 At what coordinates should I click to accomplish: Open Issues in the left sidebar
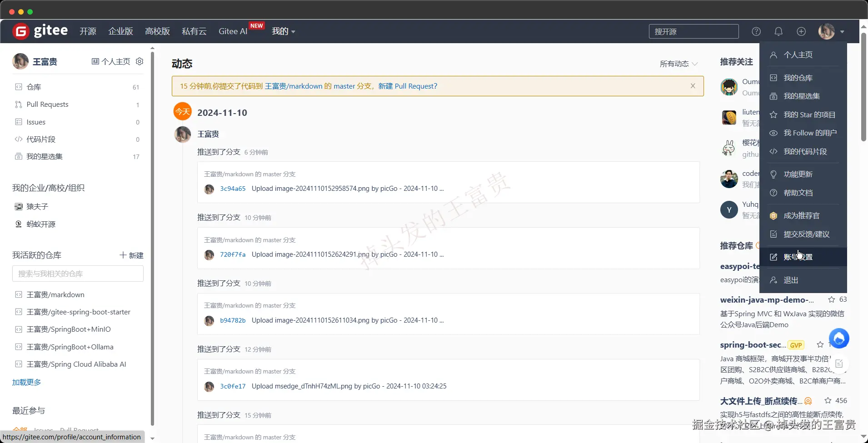tap(77, 122)
